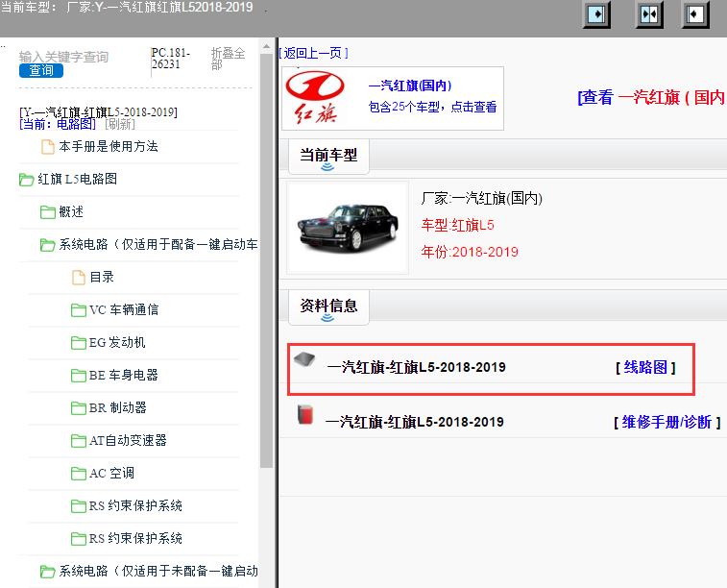Click the black Hongqi L5 car thumbnail
The height and width of the screenshot is (588, 727).
click(348, 228)
